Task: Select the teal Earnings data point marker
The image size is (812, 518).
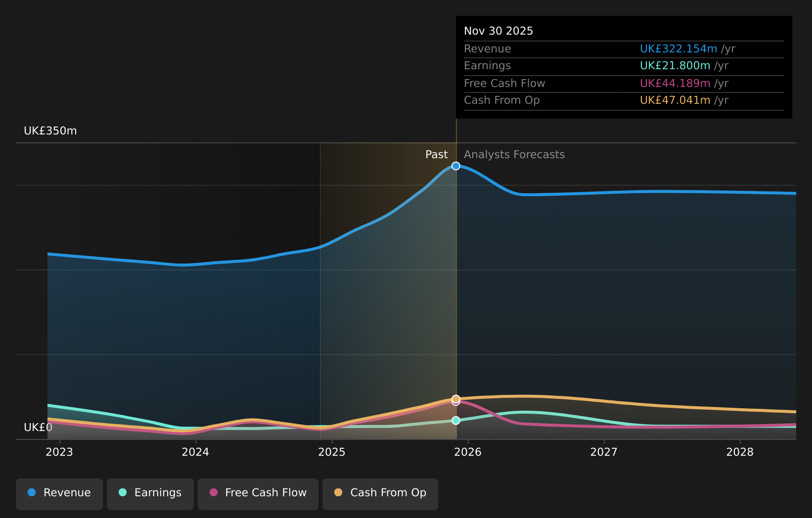Action: click(456, 420)
